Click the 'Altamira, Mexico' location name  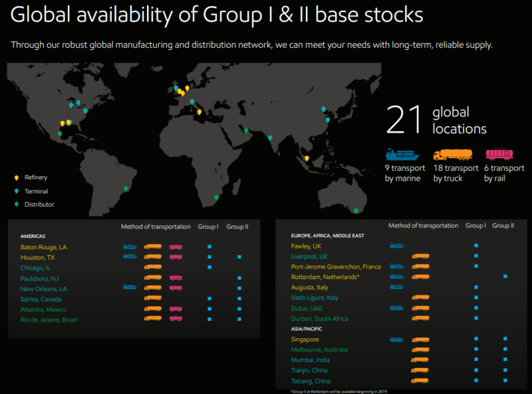[x=45, y=309]
